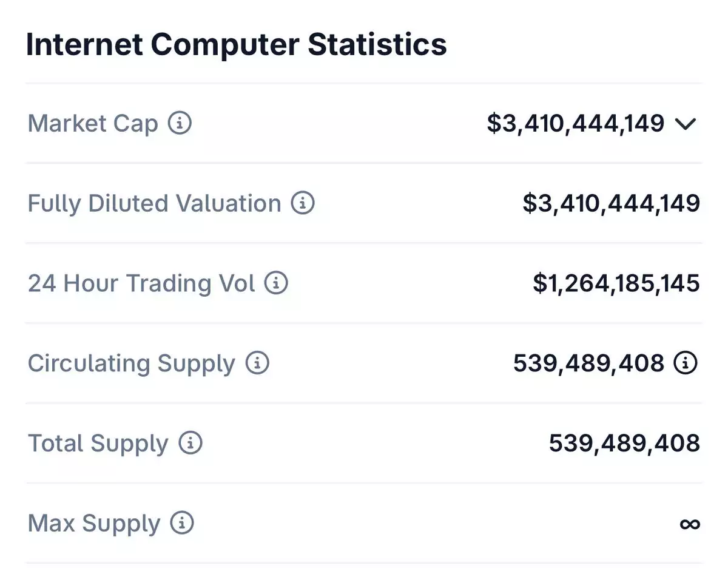The width and height of the screenshot is (728, 574).
Task: Open 24 Hour Trading Vol info tooltip
Action: [276, 283]
